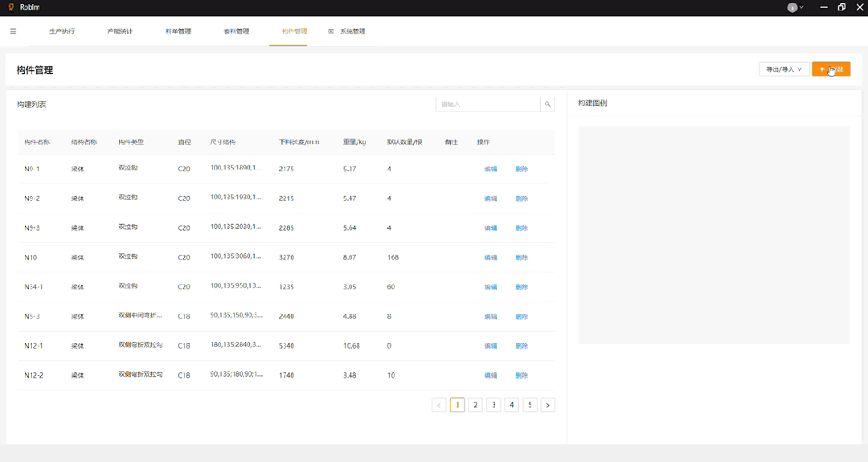The image size is (868, 462).
Task: Delete the N9-2 row
Action: tap(522, 198)
